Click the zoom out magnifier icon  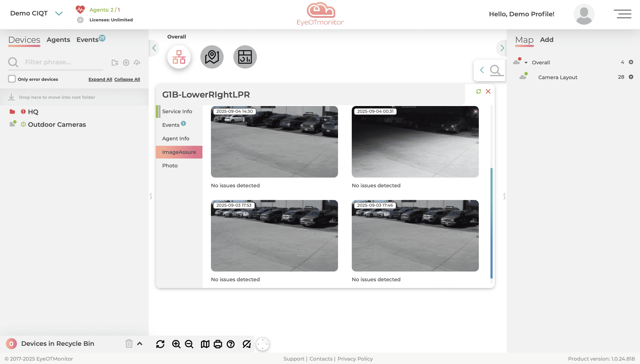point(189,344)
